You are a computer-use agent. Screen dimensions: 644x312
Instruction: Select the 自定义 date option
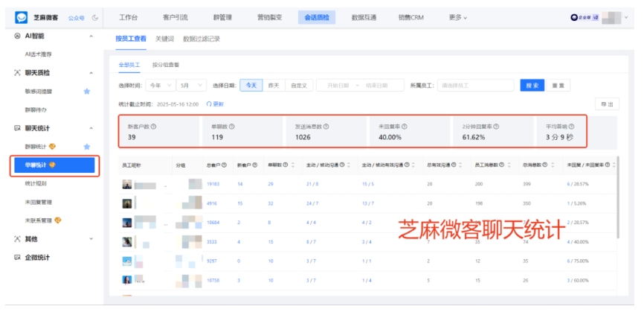point(298,86)
